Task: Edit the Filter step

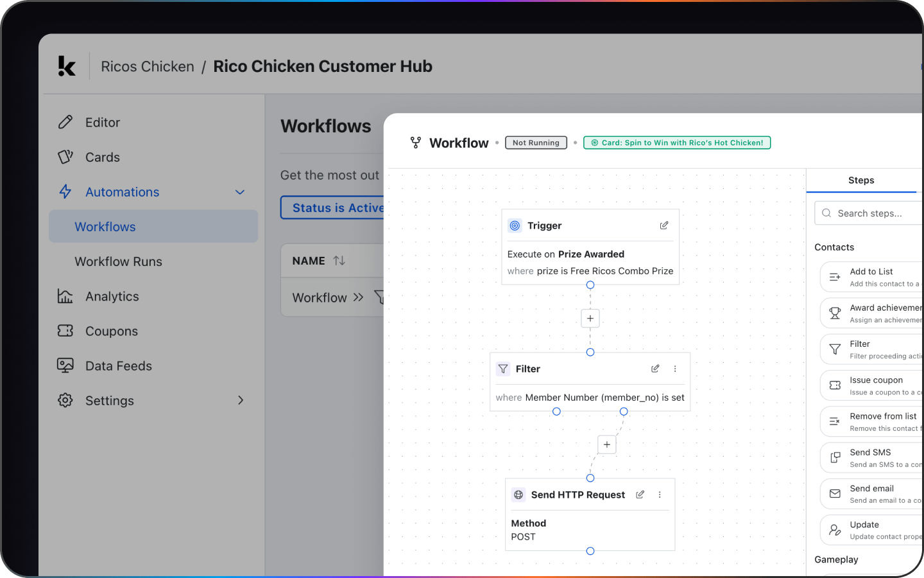Action: pos(655,369)
